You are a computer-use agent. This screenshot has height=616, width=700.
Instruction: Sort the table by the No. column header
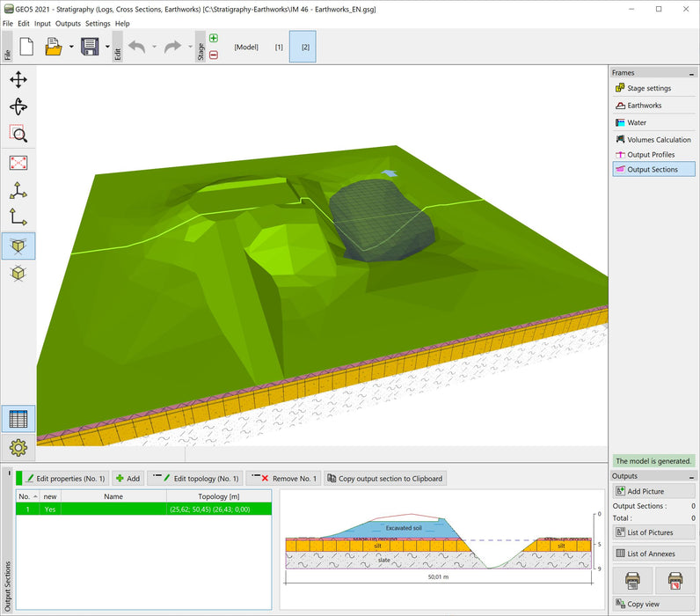pyautogui.click(x=27, y=496)
